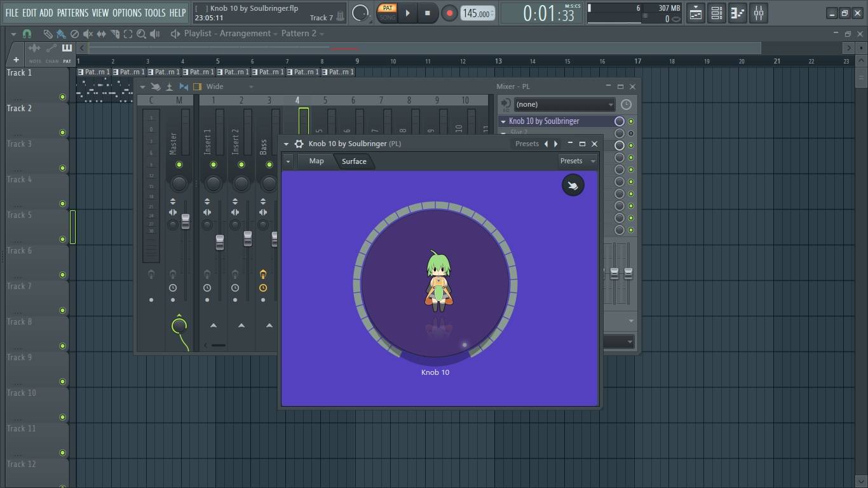The height and width of the screenshot is (488, 868).
Task: Click the arm-recording icon on Bass mixer track
Action: pyautogui.click(x=263, y=274)
